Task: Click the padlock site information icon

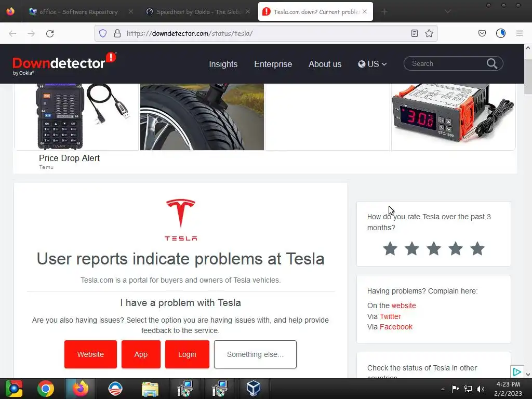Action: pyautogui.click(x=117, y=33)
